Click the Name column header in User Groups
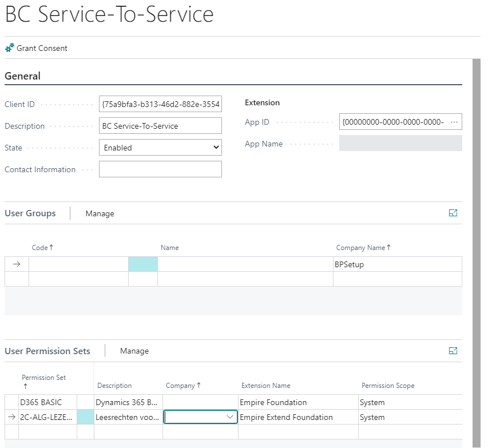 (x=170, y=248)
